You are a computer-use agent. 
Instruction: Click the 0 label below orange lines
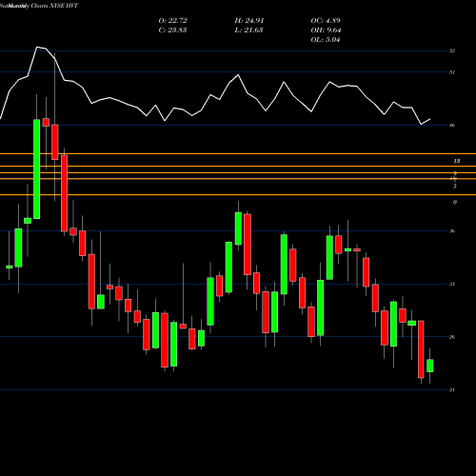[455, 202]
